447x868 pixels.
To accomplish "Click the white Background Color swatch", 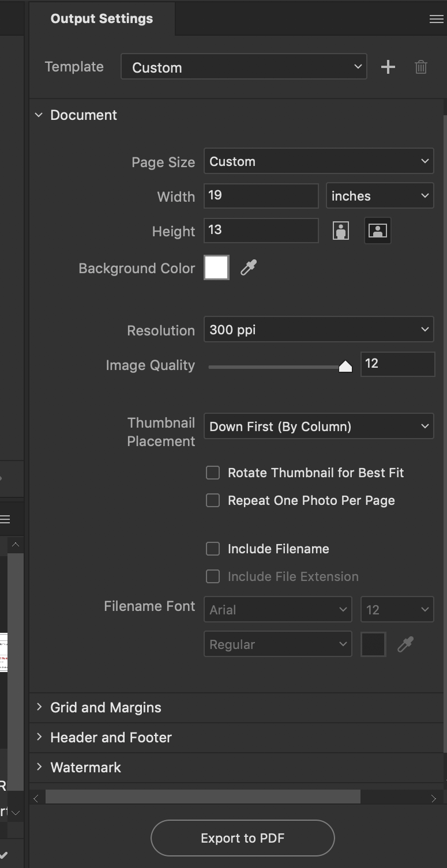I will 216,267.
